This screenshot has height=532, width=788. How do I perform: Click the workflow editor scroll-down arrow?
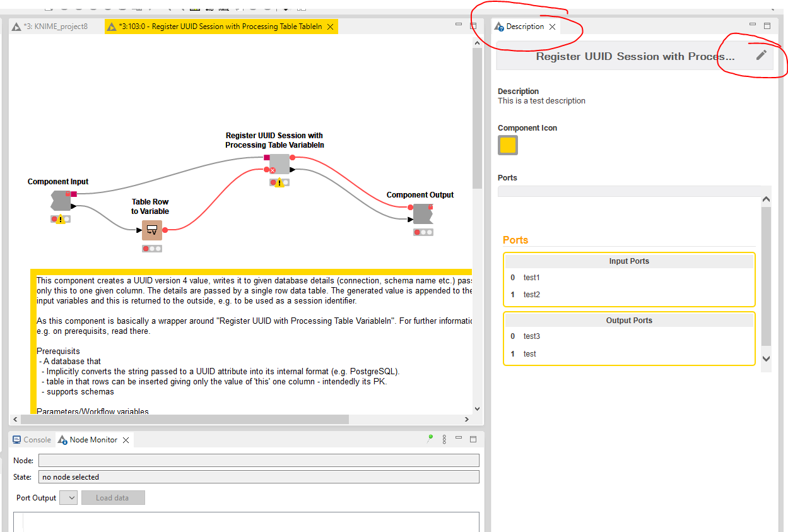pos(477,408)
